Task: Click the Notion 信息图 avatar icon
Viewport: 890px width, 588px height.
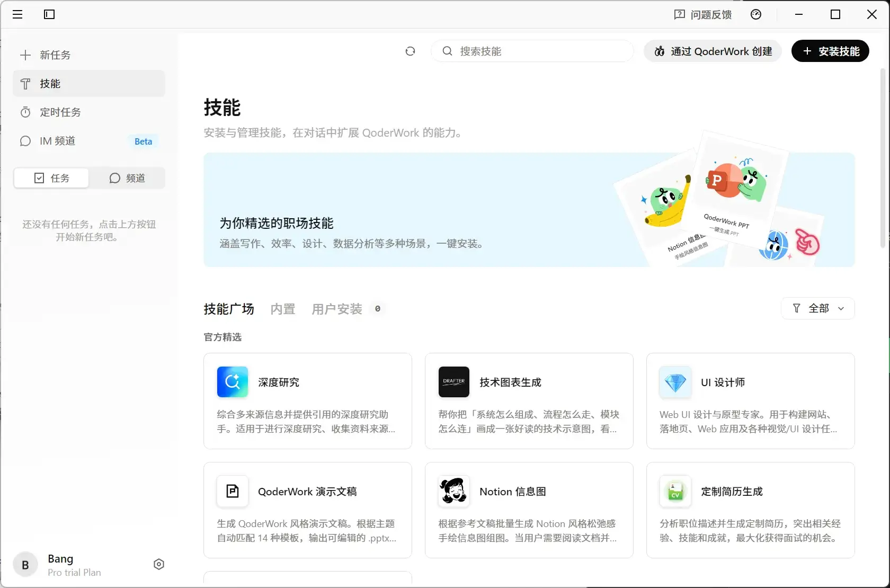Action: (454, 491)
